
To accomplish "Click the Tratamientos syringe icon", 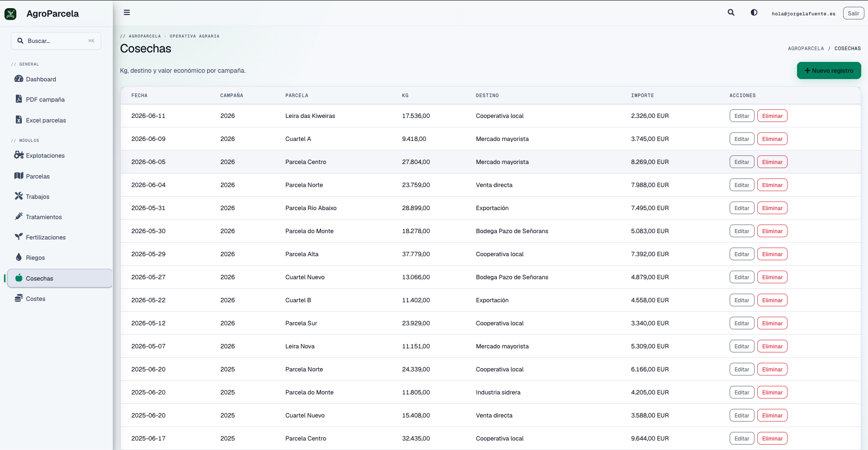I will [19, 216].
